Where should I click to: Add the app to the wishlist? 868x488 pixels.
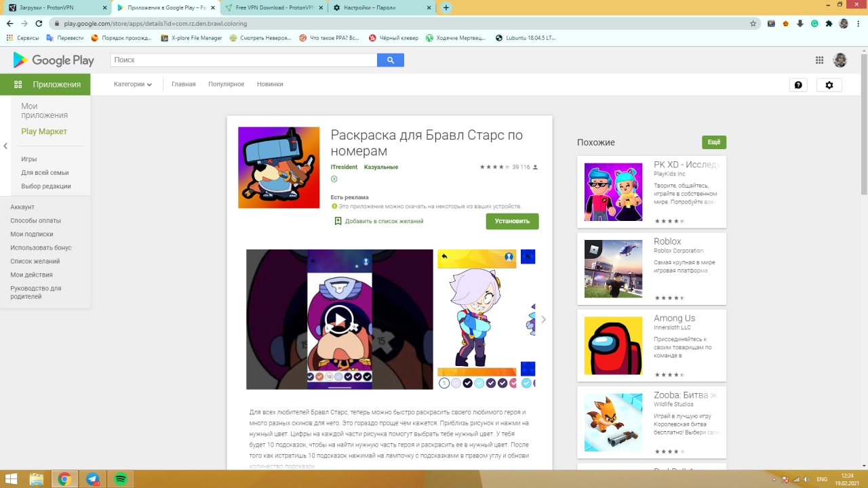379,221
